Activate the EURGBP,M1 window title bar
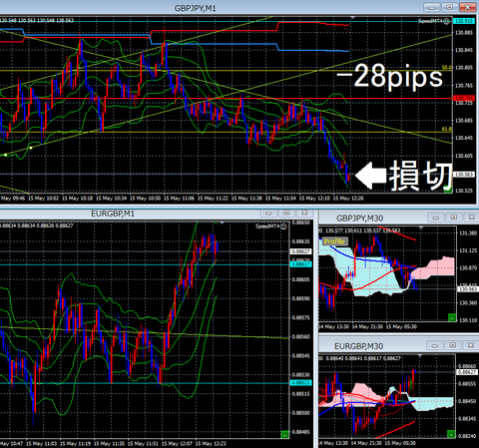This screenshot has height=448, width=479. click(113, 214)
